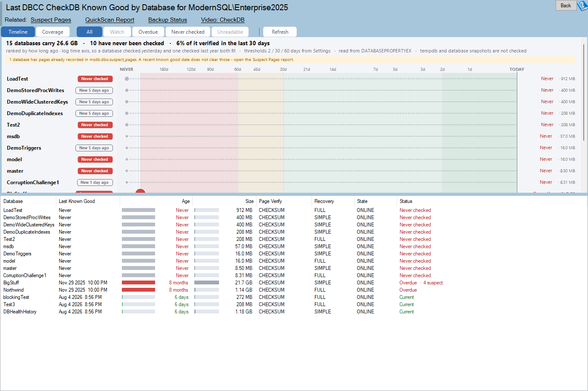
Task: Click DemoDuplicateIndexes in the table
Action: 27,232
